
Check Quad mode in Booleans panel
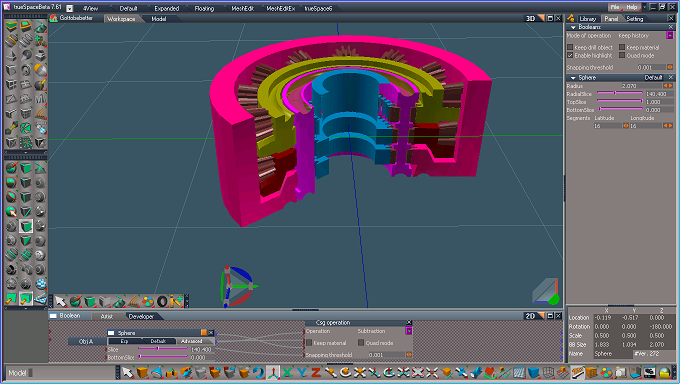[622, 56]
